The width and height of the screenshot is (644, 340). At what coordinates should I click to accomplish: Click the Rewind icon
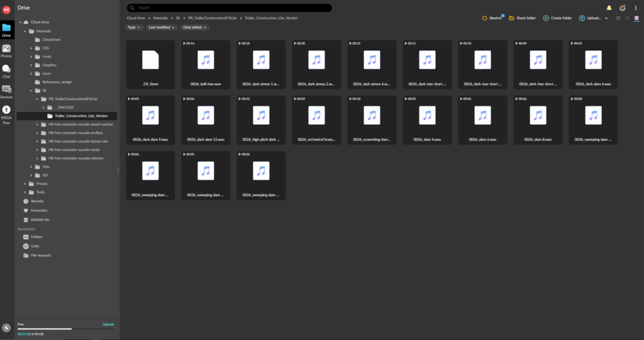coord(485,18)
